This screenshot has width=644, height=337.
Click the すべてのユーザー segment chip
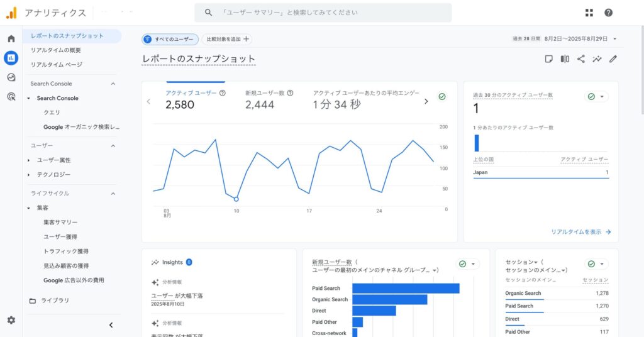[170, 39]
